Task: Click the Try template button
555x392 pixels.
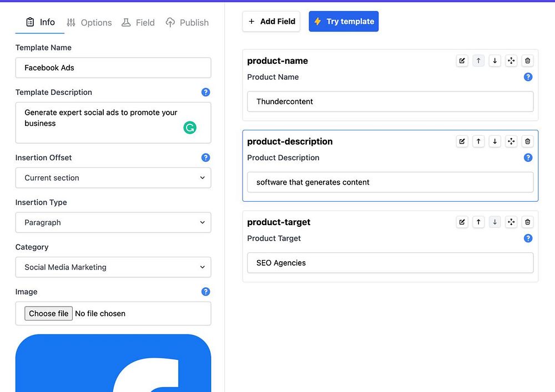Action: 344,22
